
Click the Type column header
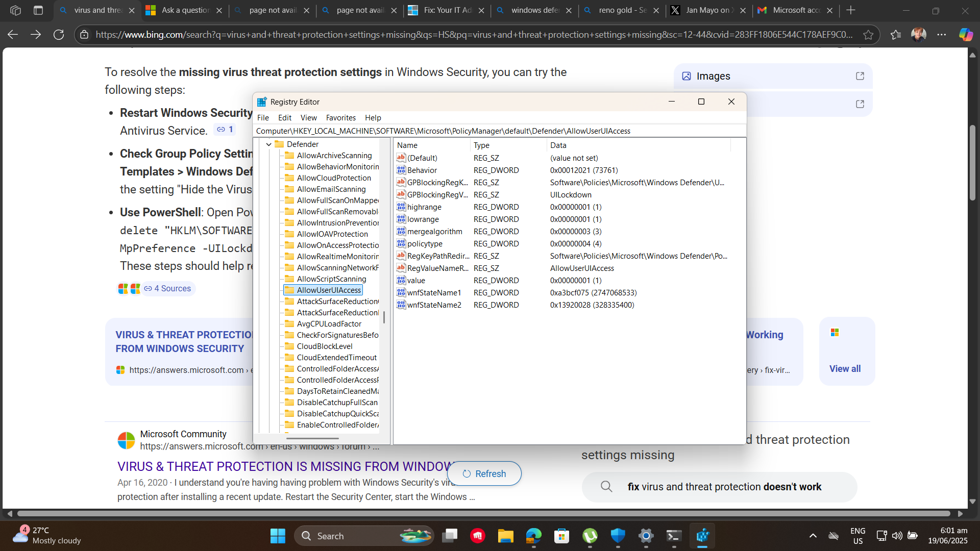pyautogui.click(x=508, y=145)
